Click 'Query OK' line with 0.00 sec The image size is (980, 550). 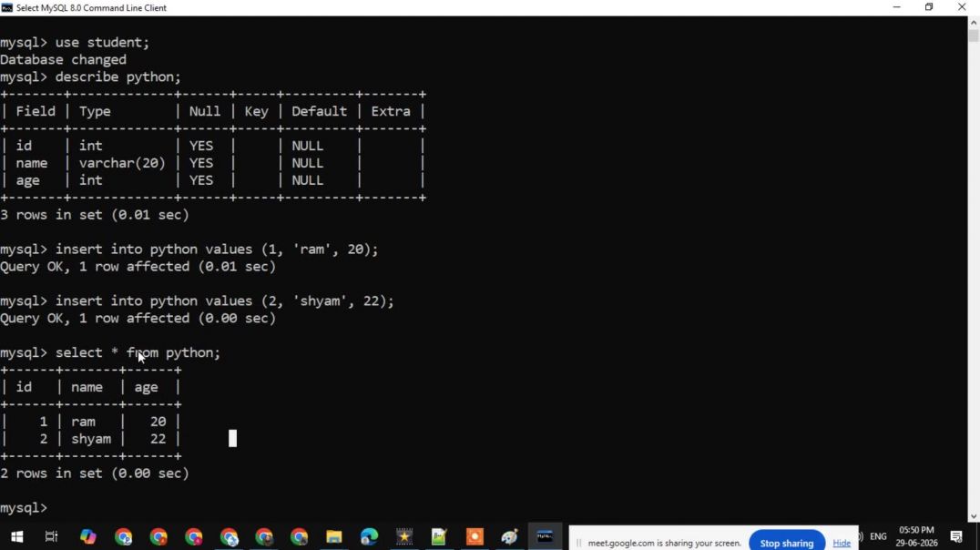[138, 319]
